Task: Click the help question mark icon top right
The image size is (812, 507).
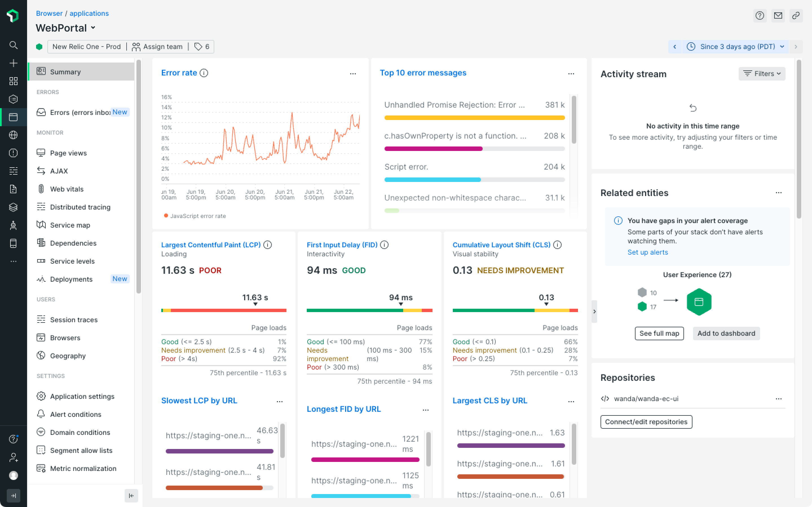Action: (760, 15)
